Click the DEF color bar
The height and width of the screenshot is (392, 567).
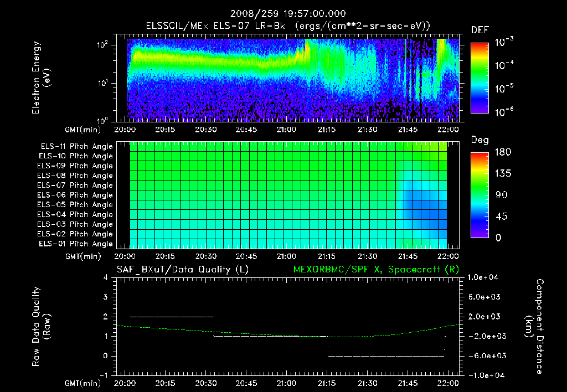(480, 78)
